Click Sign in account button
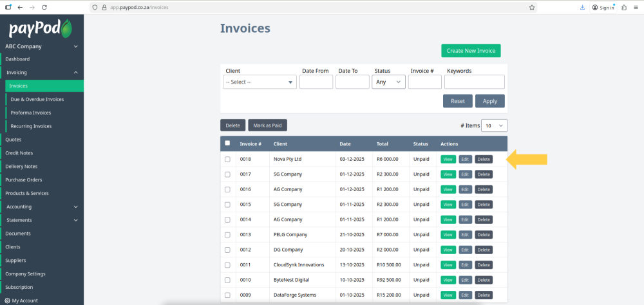Screen dimensions: 644x305 coord(603,7)
